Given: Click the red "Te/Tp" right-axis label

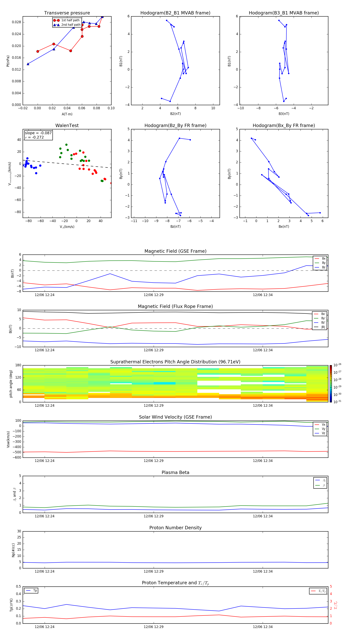Looking at the screenshot, I should 336,605.
